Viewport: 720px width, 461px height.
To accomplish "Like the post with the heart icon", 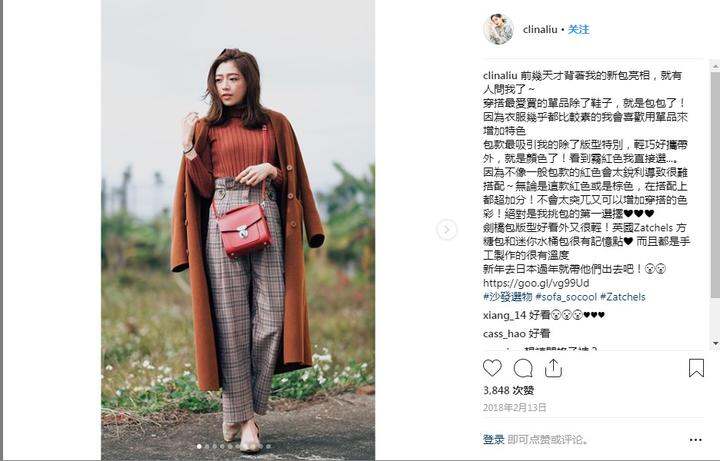I will [x=492, y=368].
